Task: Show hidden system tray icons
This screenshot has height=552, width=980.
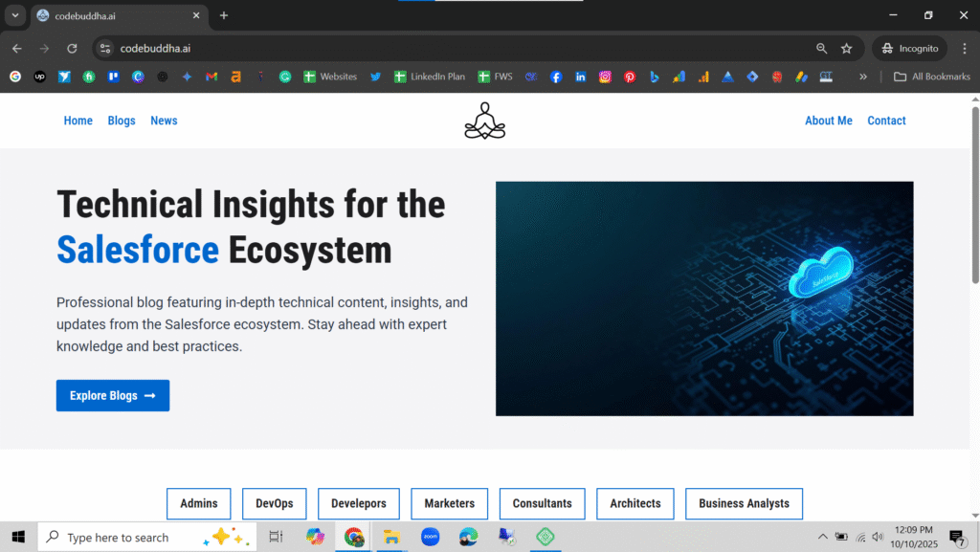Action: [822, 537]
